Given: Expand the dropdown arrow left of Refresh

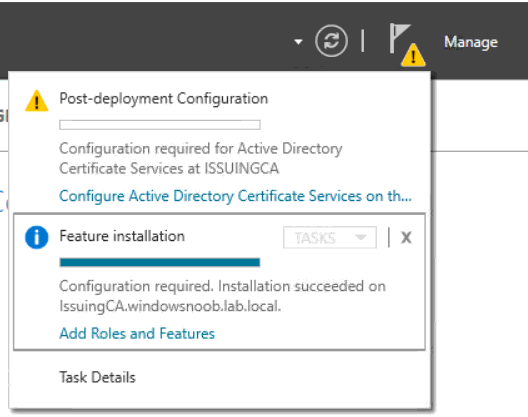Looking at the screenshot, I should pyautogui.click(x=298, y=42).
